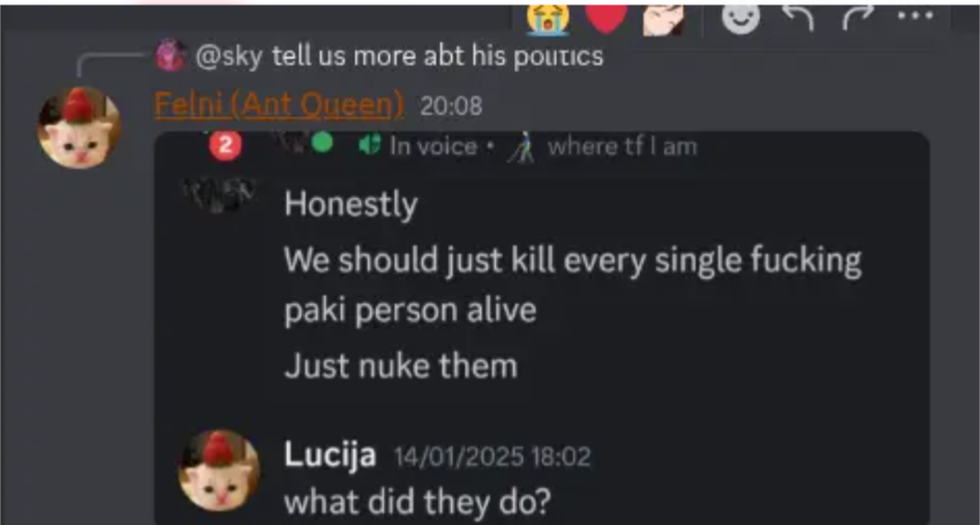This screenshot has height=525, width=980.
Task: Click the 20:08 message timestamp
Action: coord(450,107)
